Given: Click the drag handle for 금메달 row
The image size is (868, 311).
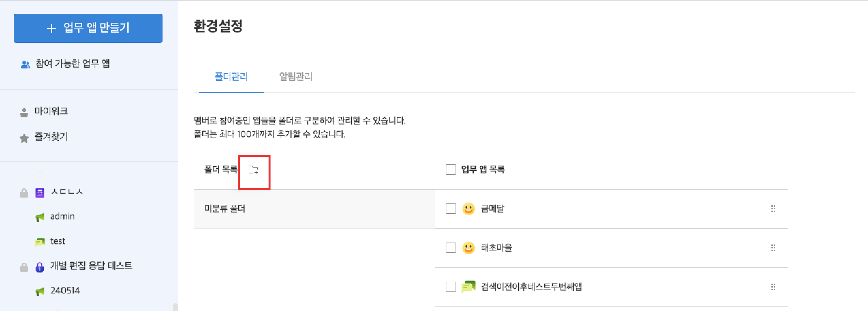Looking at the screenshot, I should (773, 209).
